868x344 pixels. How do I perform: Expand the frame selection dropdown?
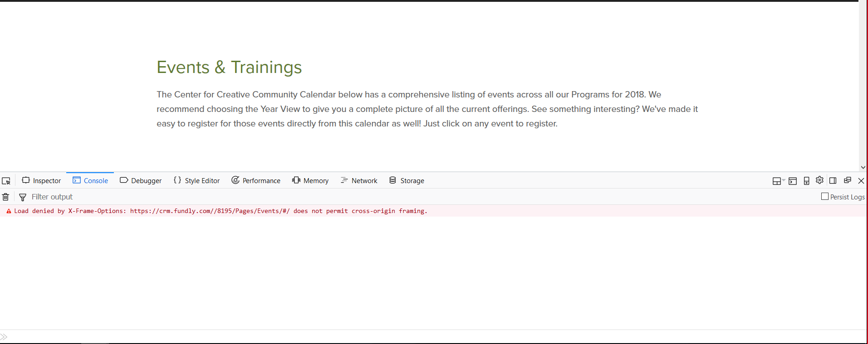tap(779, 181)
